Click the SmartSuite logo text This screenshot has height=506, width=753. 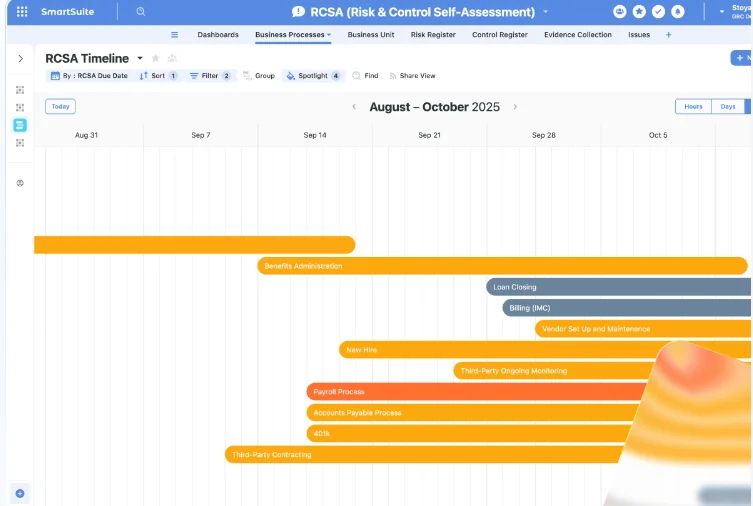[x=67, y=12]
